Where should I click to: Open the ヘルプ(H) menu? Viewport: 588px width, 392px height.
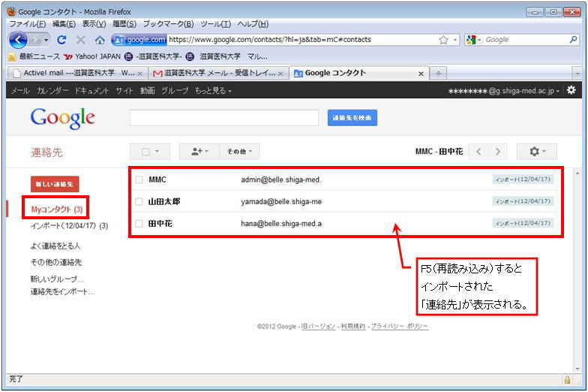[x=253, y=24]
